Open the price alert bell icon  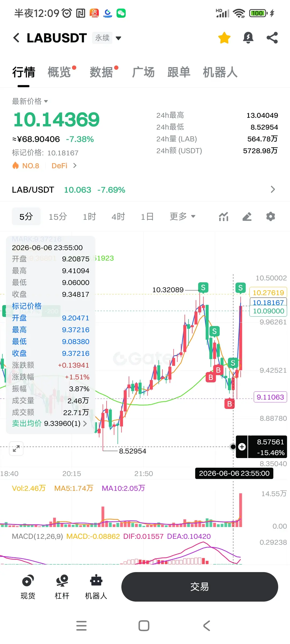click(248, 38)
